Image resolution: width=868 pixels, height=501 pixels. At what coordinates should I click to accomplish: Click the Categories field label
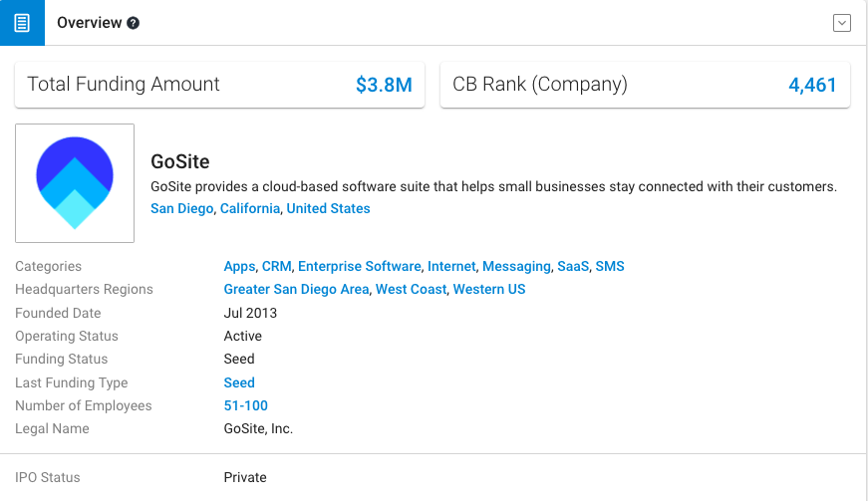(x=48, y=267)
